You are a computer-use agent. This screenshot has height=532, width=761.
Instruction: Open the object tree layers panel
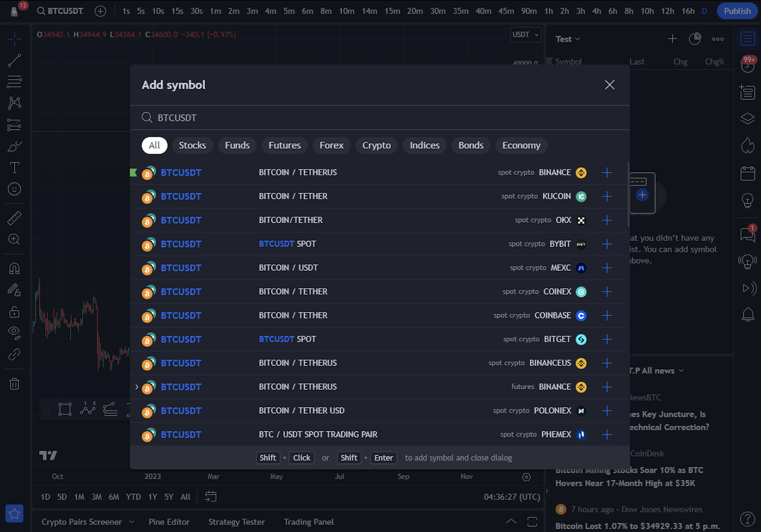click(748, 118)
